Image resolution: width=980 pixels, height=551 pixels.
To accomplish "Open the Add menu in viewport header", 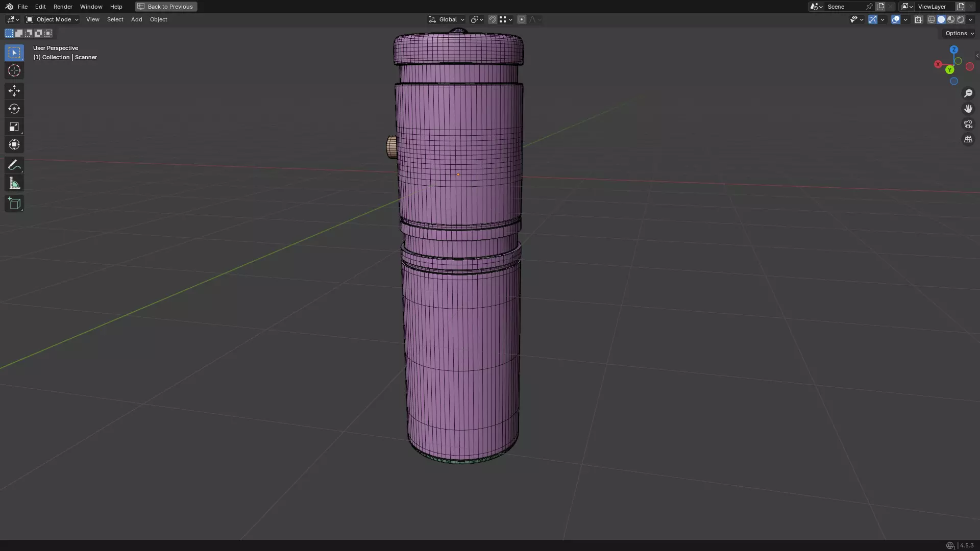I will pyautogui.click(x=136, y=19).
